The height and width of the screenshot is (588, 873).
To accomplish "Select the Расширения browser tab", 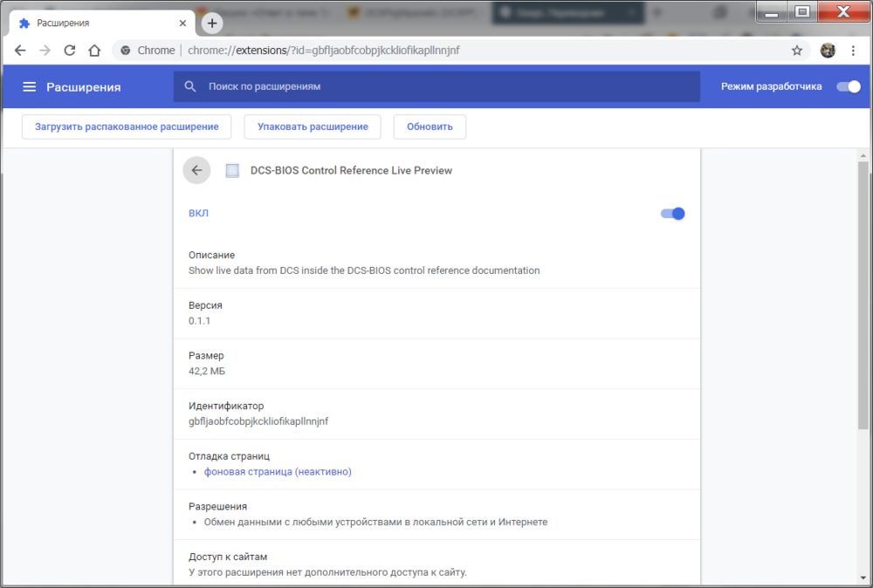I will pyautogui.click(x=102, y=24).
